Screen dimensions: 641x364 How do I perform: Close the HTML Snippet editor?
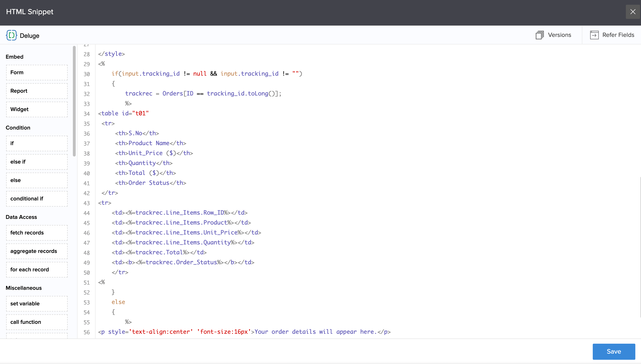click(632, 12)
